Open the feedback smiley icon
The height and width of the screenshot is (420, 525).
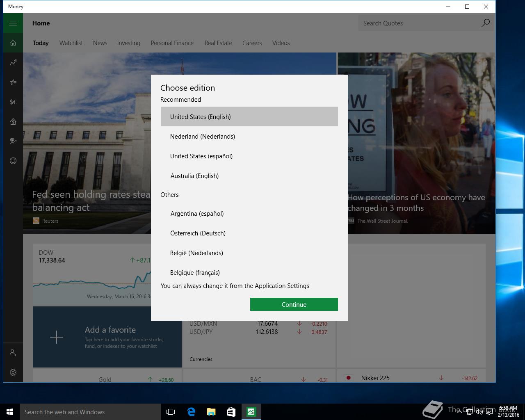[13, 161]
